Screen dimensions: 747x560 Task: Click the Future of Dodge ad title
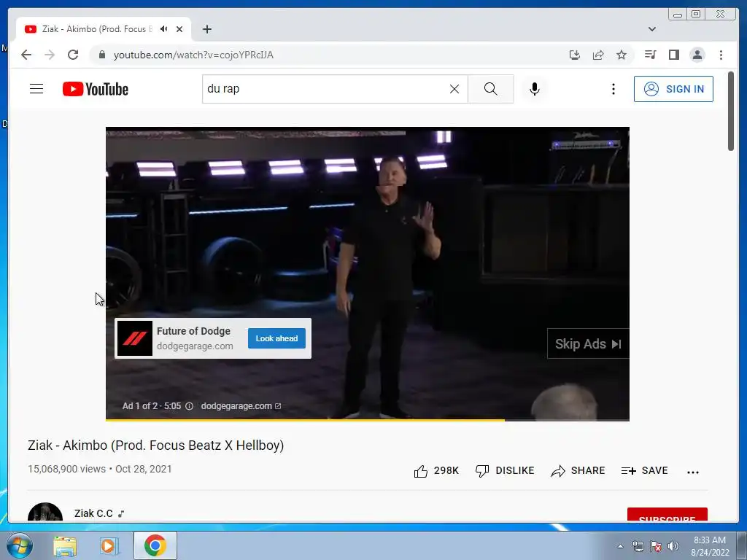(193, 331)
